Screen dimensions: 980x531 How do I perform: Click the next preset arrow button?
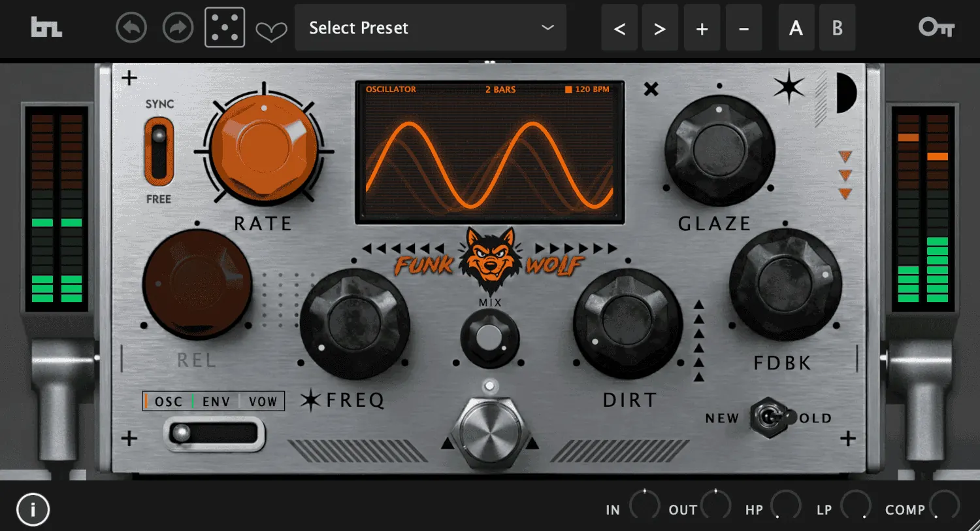tap(660, 27)
